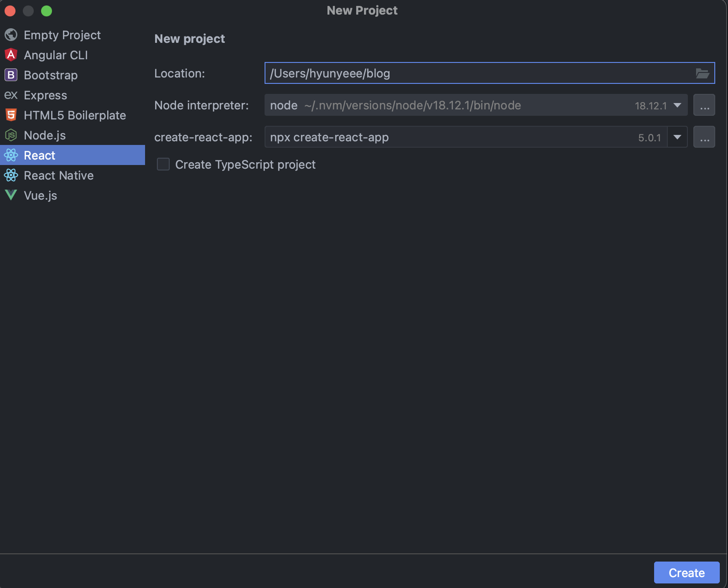Image resolution: width=728 pixels, height=588 pixels.
Task: Select Vue.js project type
Action: (73, 196)
